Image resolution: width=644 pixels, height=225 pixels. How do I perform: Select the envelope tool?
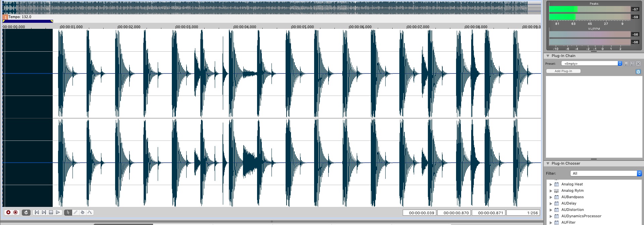pyautogui.click(x=90, y=213)
